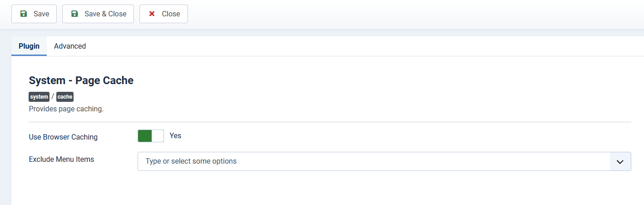Focus the 'Type or select some options' field

pyautogui.click(x=374, y=161)
